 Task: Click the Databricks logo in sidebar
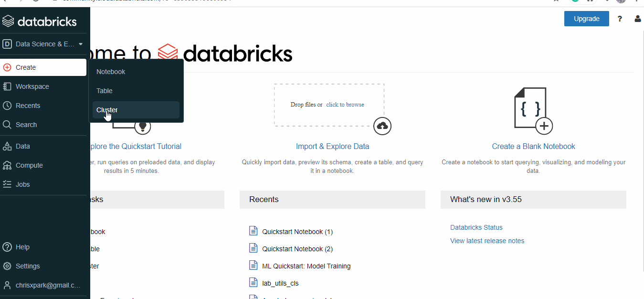pos(39,21)
